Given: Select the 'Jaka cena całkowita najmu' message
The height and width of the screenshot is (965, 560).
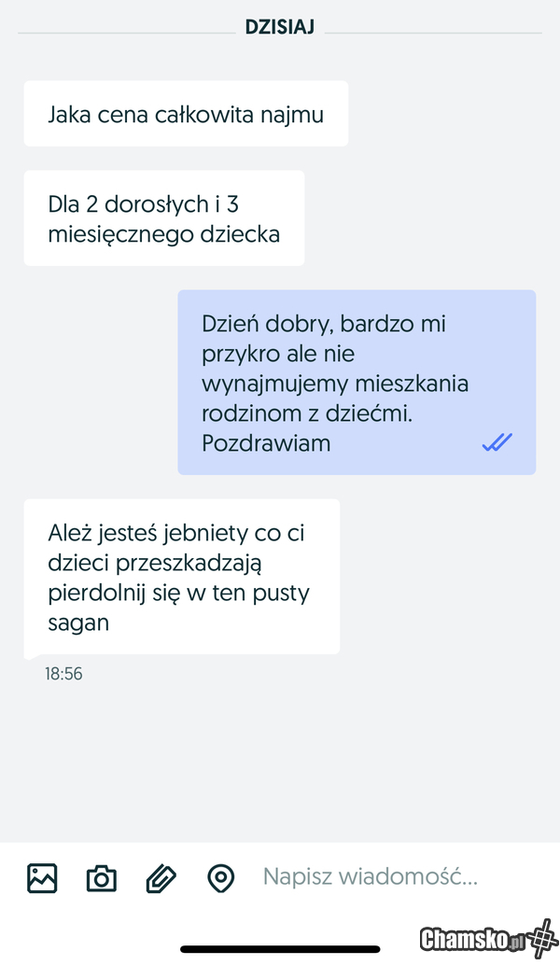Looking at the screenshot, I should click(x=186, y=114).
